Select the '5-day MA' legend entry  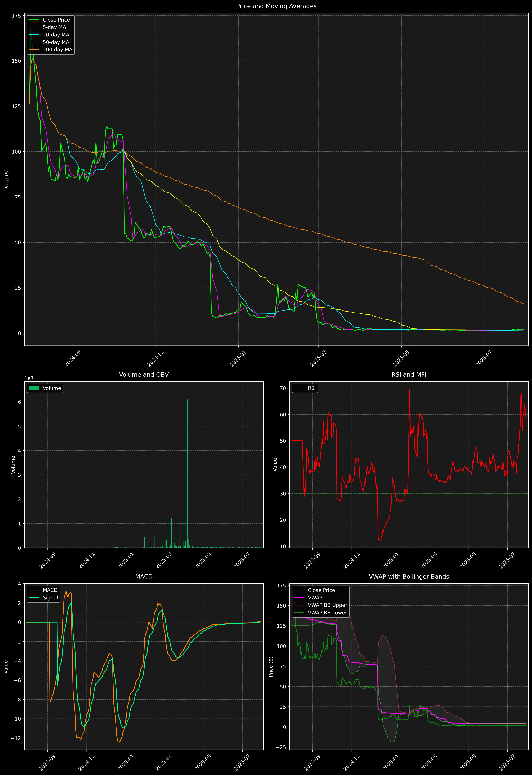pyautogui.click(x=54, y=27)
